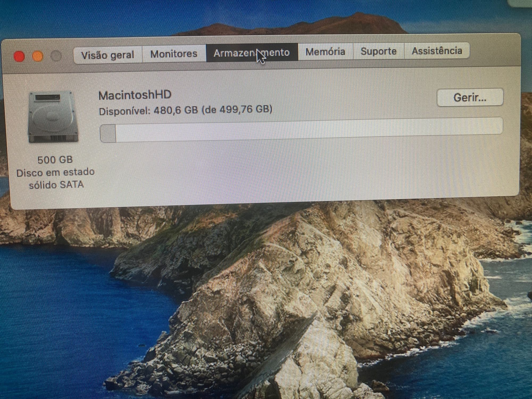Switch to the Visão geral tab

click(108, 55)
